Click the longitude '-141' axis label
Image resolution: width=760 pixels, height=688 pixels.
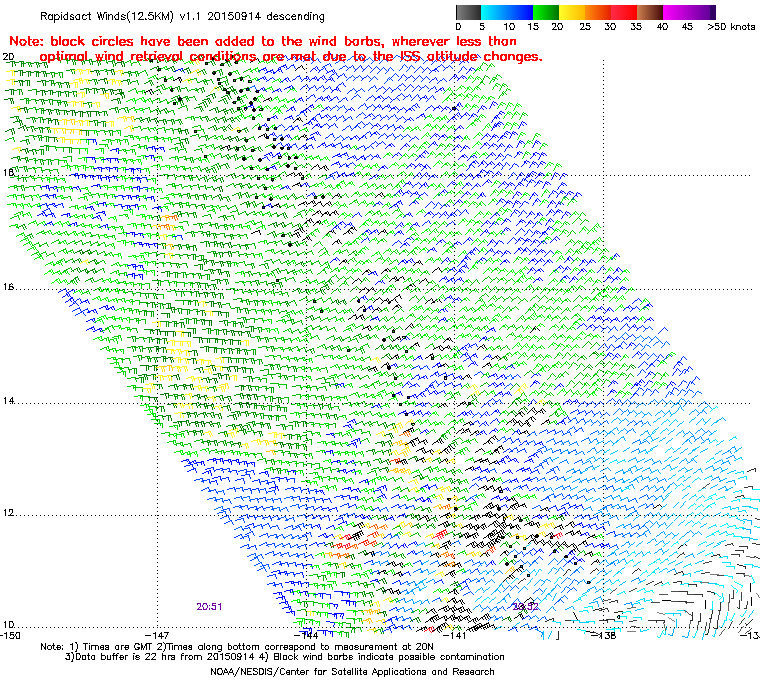click(x=454, y=635)
